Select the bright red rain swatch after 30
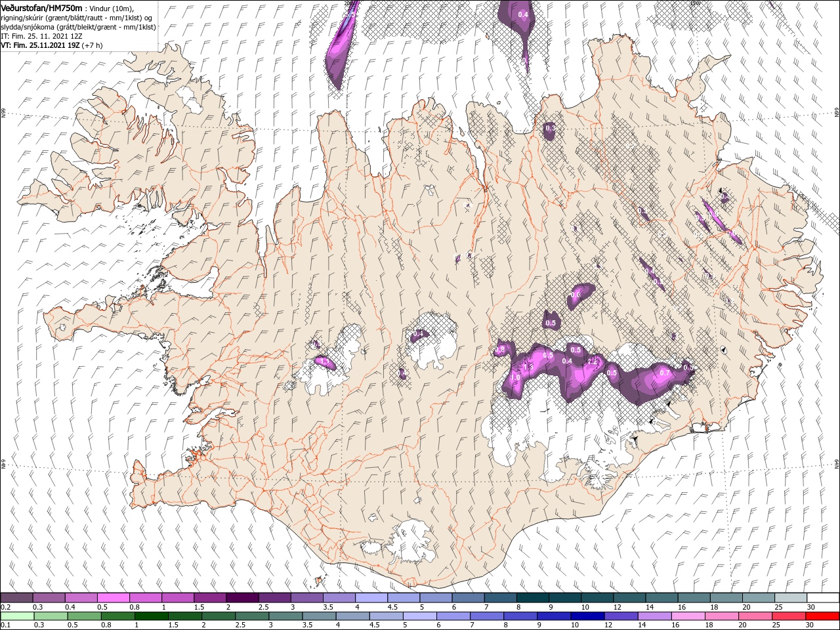 point(823,616)
